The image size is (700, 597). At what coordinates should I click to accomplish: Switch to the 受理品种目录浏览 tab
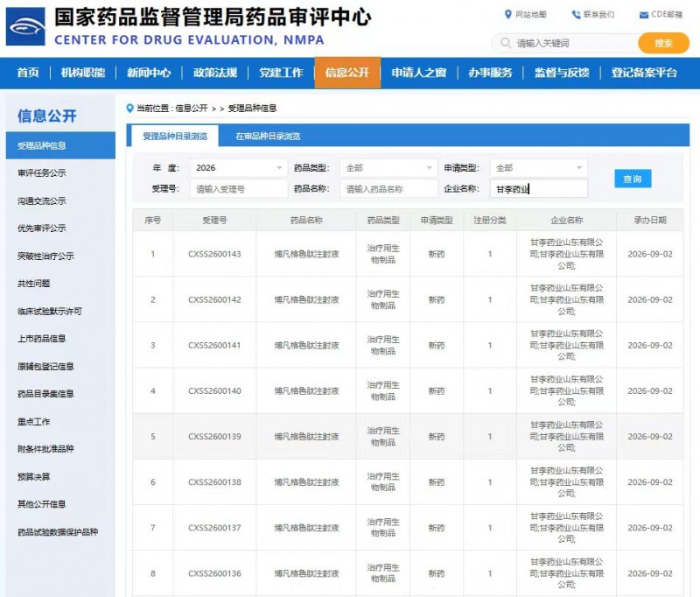(175, 137)
